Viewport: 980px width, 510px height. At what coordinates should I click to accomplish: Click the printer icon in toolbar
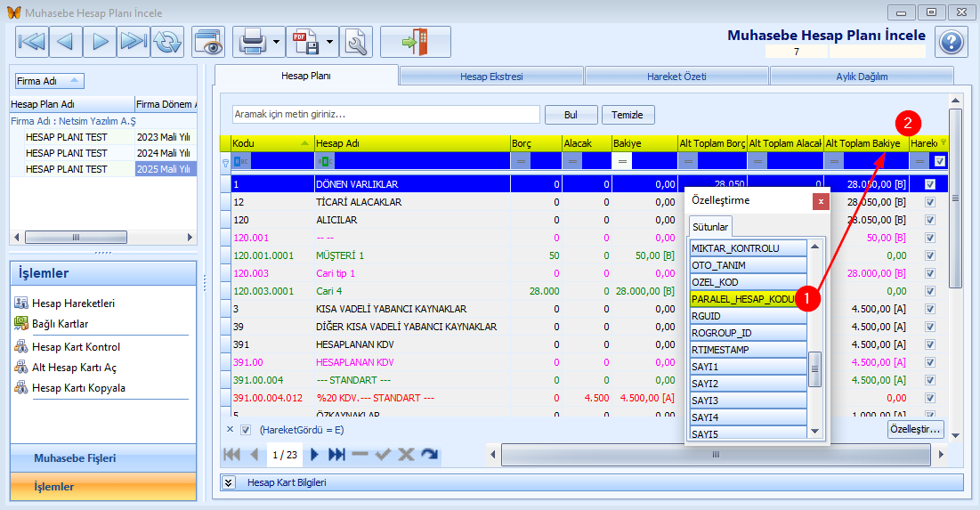click(252, 42)
